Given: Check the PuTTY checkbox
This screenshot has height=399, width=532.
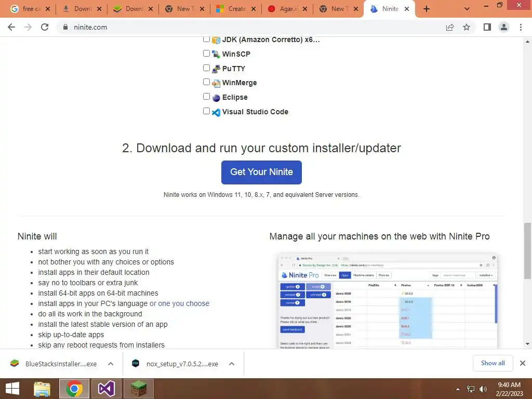Looking at the screenshot, I should point(206,68).
